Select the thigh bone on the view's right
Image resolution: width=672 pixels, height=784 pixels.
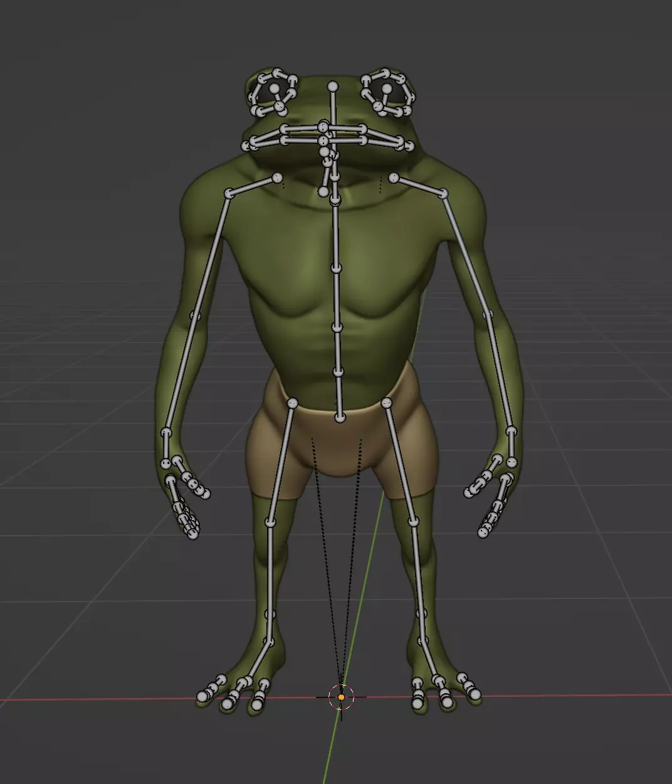(x=401, y=463)
